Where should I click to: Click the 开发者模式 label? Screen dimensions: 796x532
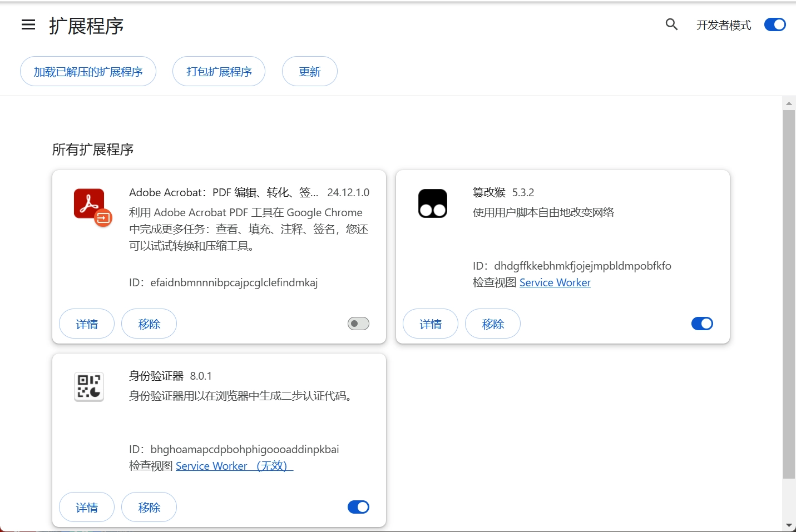tap(724, 25)
